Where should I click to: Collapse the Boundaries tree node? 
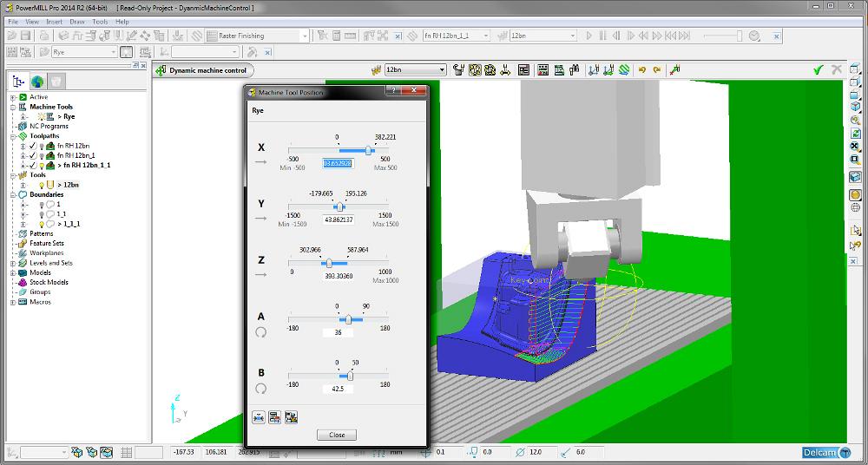13,195
